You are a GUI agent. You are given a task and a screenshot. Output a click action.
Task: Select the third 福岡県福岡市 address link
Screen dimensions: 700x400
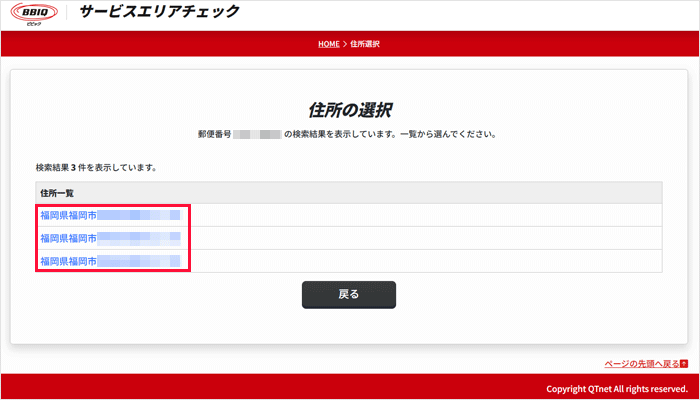110,261
